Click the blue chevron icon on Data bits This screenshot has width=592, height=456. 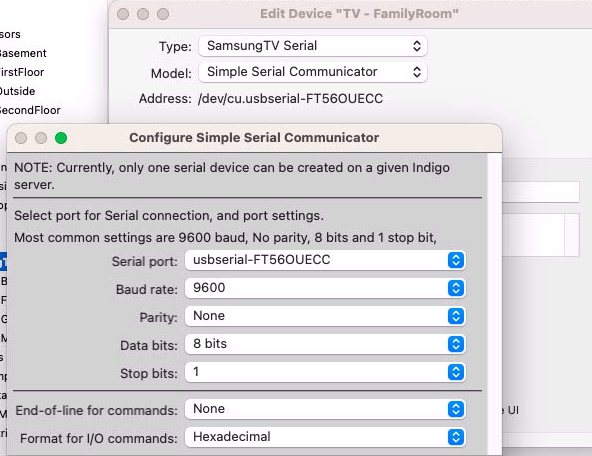[x=456, y=344]
